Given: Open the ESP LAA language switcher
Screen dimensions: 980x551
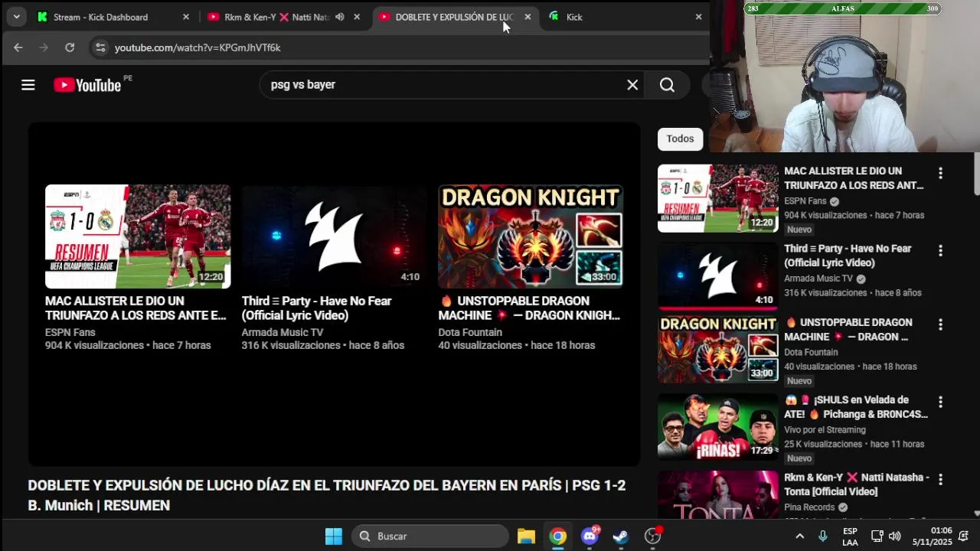Looking at the screenshot, I should tap(850, 536).
